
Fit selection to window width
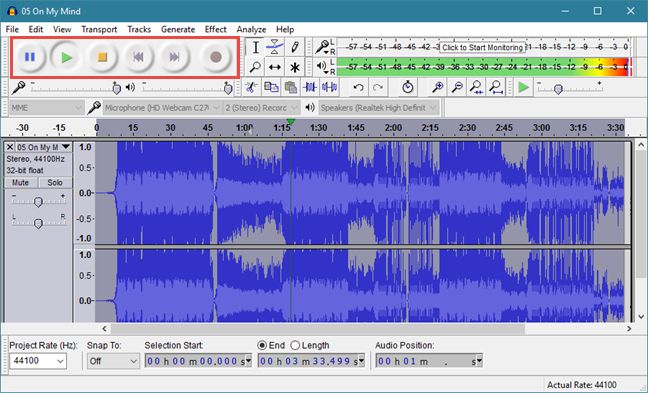pyautogui.click(x=476, y=87)
